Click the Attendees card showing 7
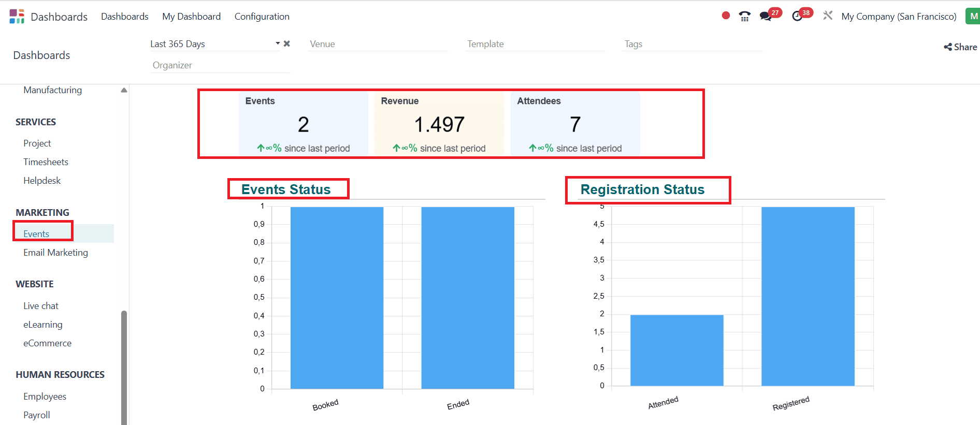 point(575,124)
